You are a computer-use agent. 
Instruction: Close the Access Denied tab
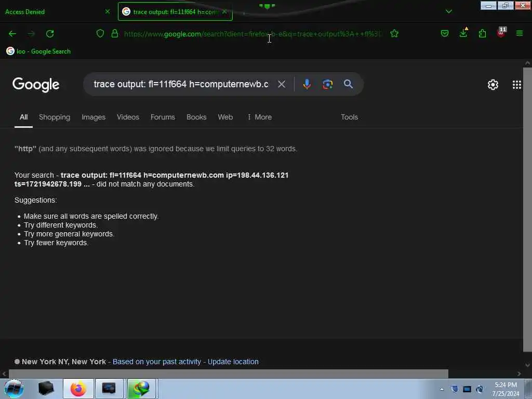tap(108, 11)
